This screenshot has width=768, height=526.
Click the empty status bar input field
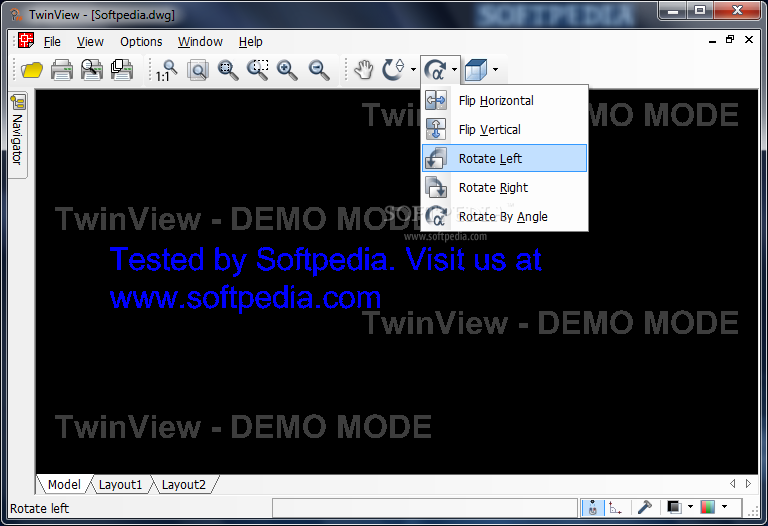[425, 507]
